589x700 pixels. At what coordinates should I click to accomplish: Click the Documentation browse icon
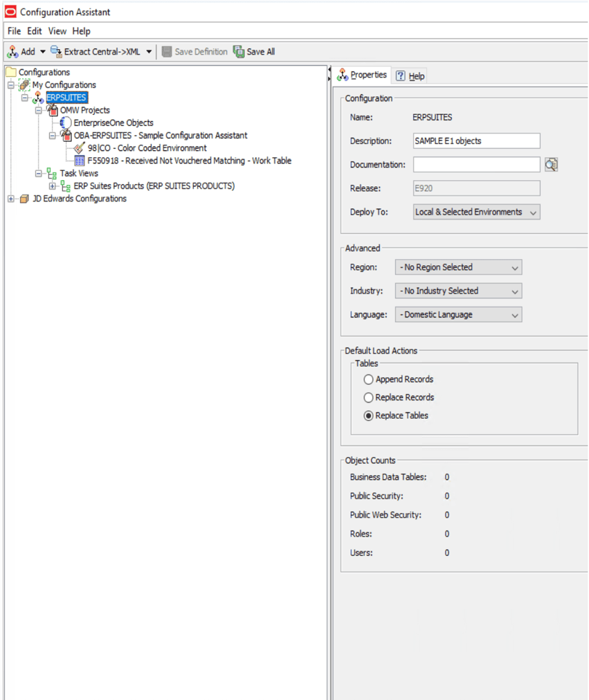pos(551,164)
